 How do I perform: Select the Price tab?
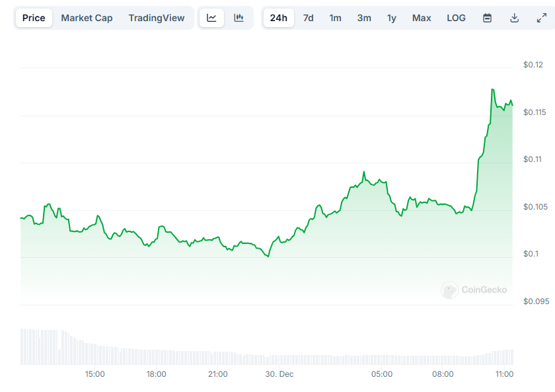(34, 18)
